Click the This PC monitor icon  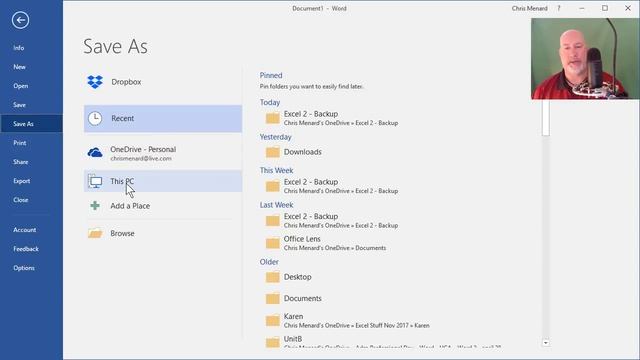click(95, 182)
